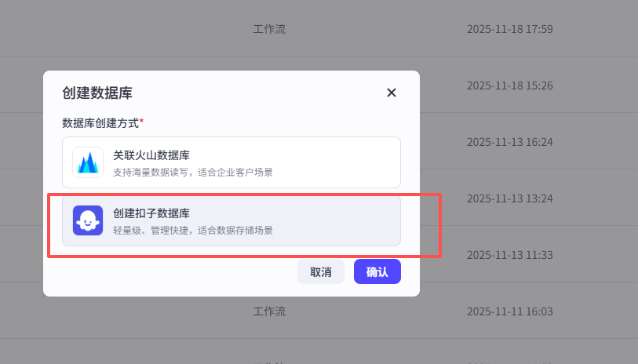Click 工作流 in the 17:59 row

point(269,29)
